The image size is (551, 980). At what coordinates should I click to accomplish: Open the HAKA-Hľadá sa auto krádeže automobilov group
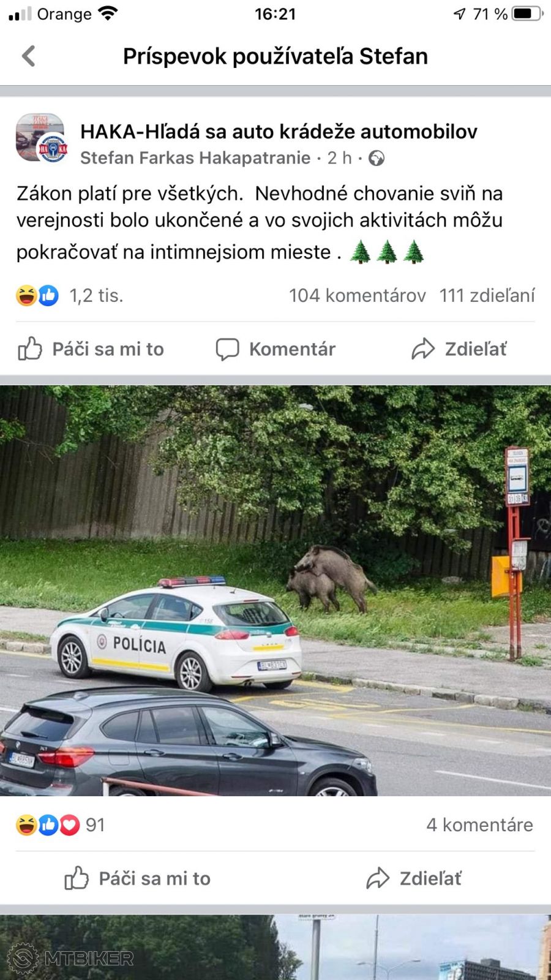(279, 131)
